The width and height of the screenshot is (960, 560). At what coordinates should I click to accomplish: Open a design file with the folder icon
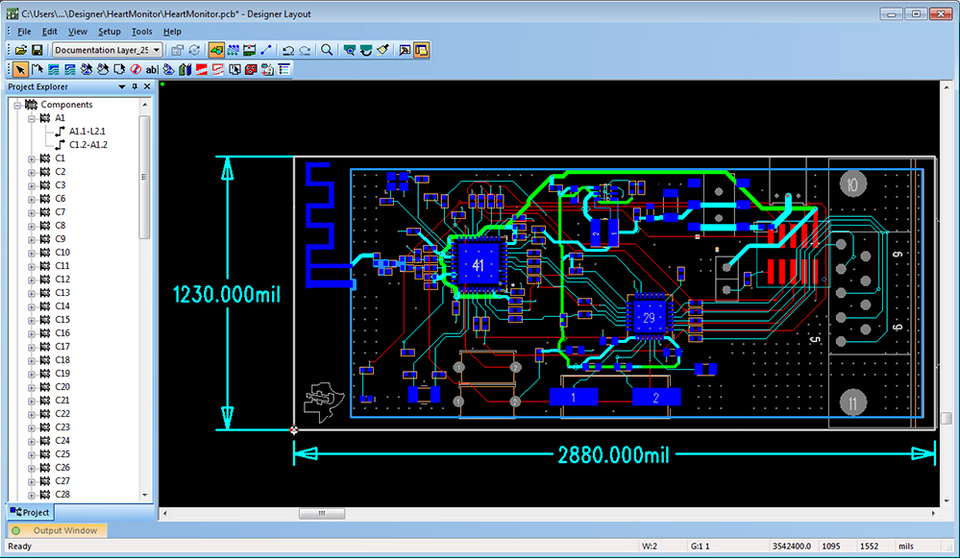[21, 50]
